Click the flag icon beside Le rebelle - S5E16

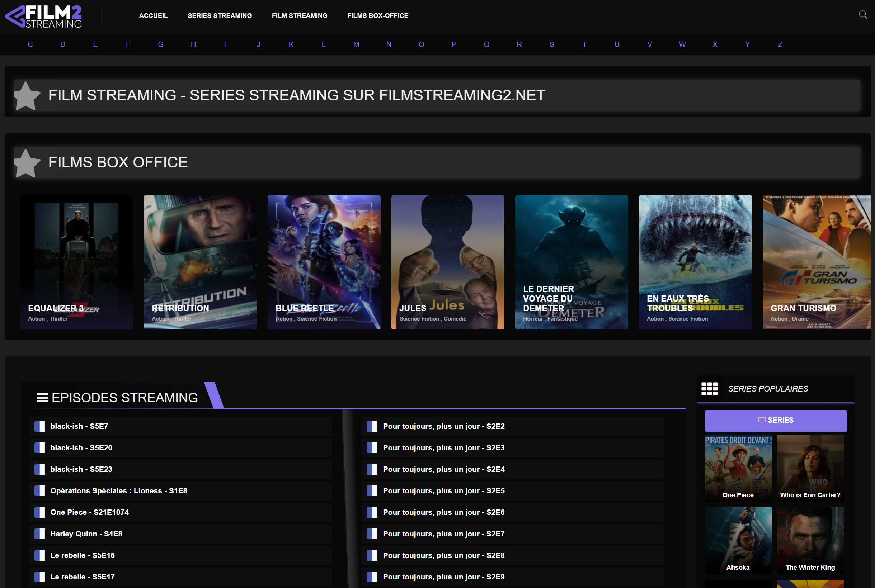pyautogui.click(x=40, y=555)
